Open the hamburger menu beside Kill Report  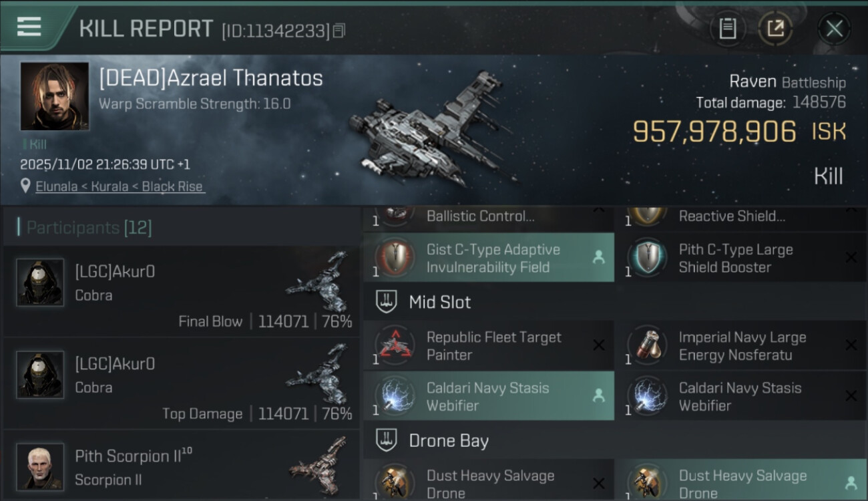(29, 27)
